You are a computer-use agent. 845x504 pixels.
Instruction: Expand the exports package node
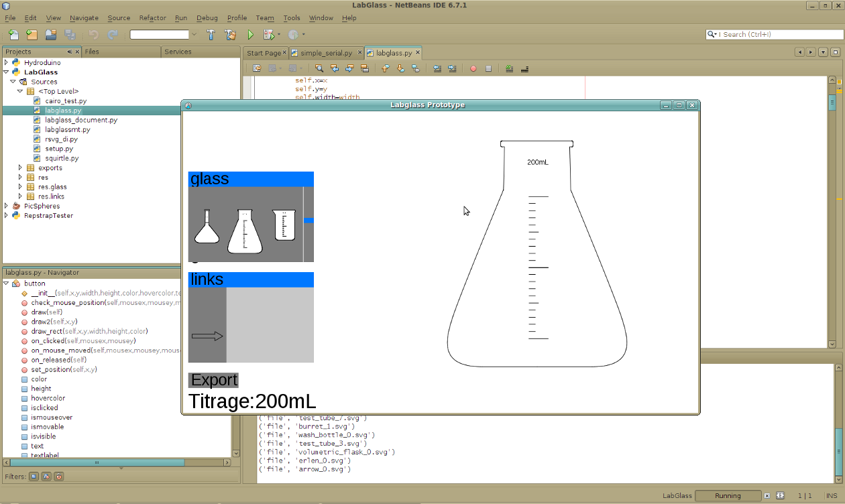(20, 168)
